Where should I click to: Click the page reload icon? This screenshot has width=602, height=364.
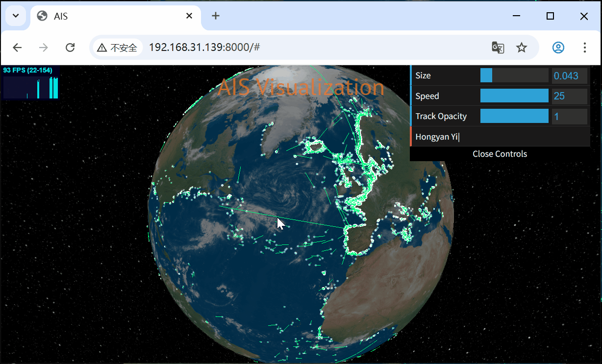coord(70,48)
